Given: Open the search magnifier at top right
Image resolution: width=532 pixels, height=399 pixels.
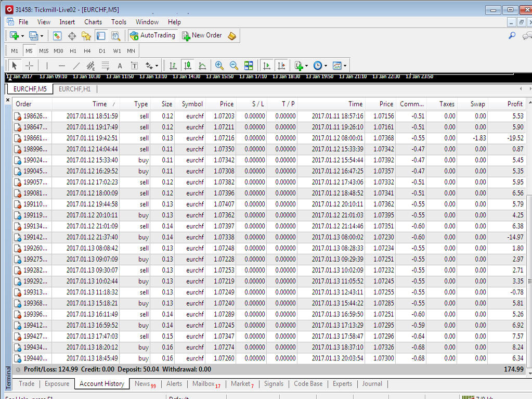Looking at the screenshot, I should [512, 35].
